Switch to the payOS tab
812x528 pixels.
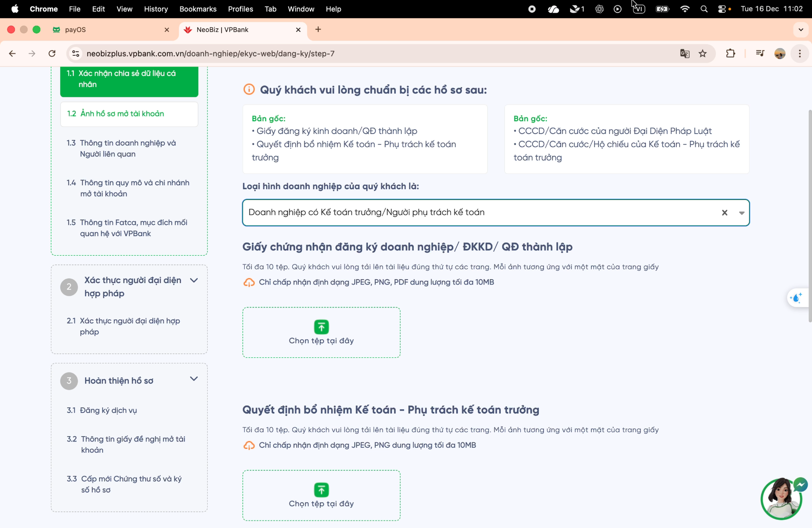tap(110, 30)
